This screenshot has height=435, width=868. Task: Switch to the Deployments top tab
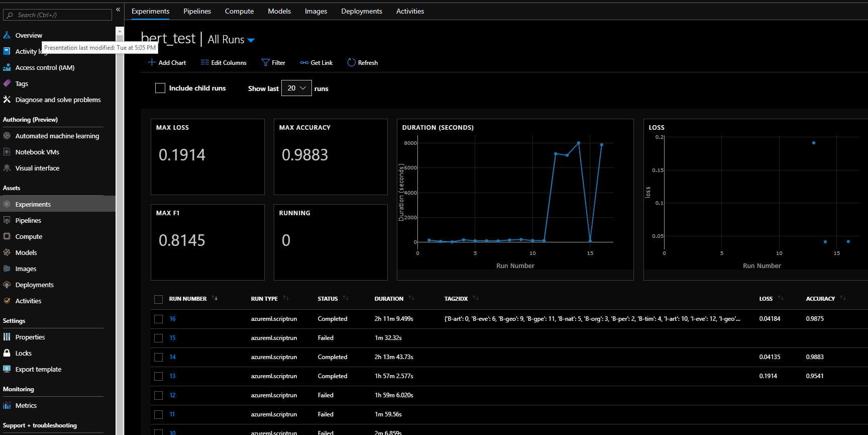(362, 11)
